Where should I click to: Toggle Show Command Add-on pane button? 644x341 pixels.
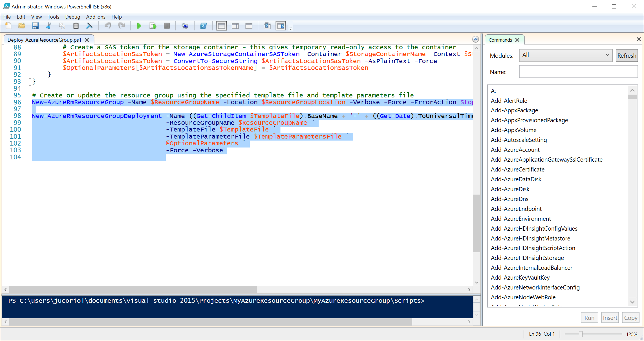(281, 26)
